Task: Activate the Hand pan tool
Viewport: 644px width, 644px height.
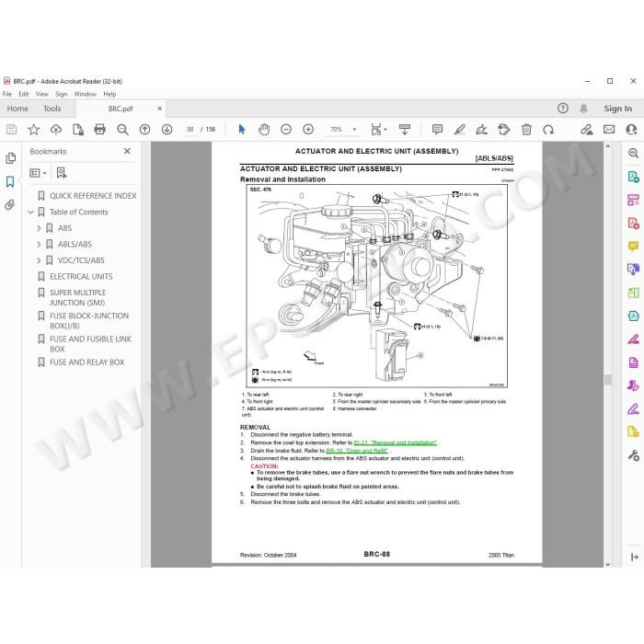Action: tap(264, 130)
